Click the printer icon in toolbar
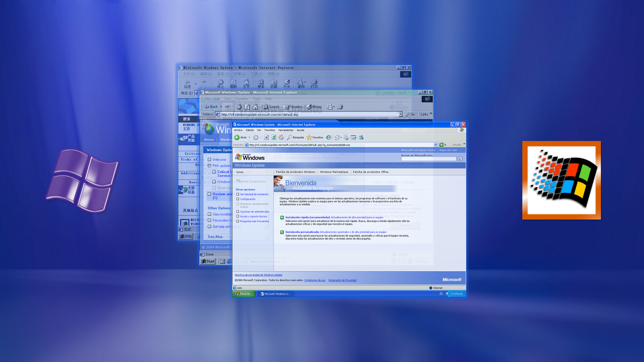 point(346,137)
